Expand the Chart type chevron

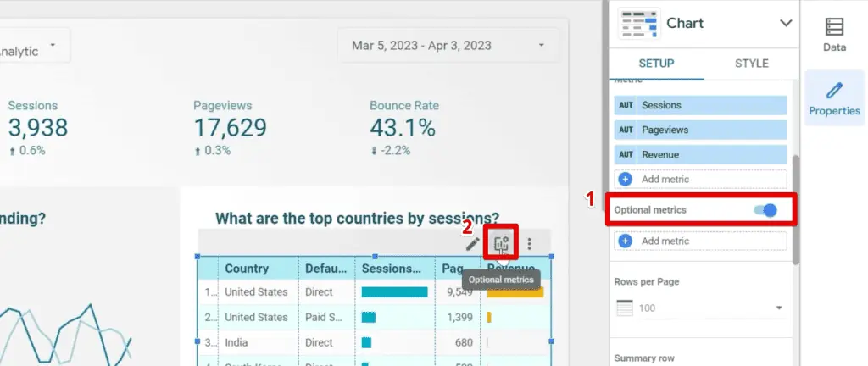coord(786,23)
